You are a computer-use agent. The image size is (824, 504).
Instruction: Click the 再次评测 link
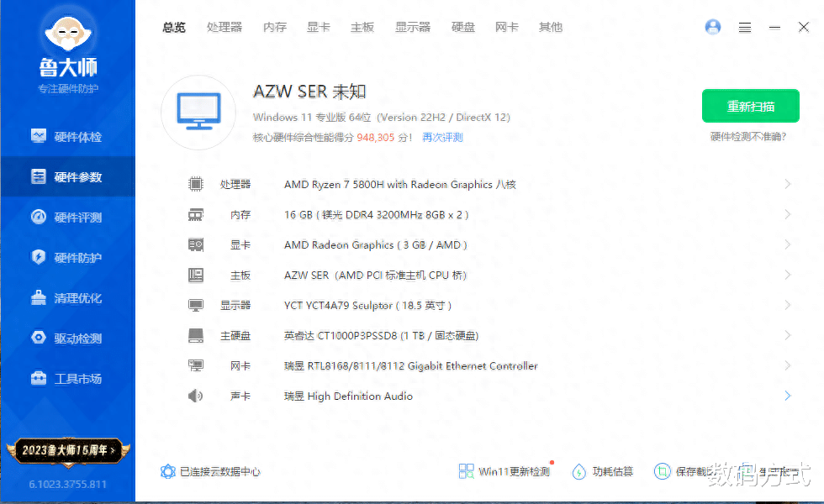[442, 138]
